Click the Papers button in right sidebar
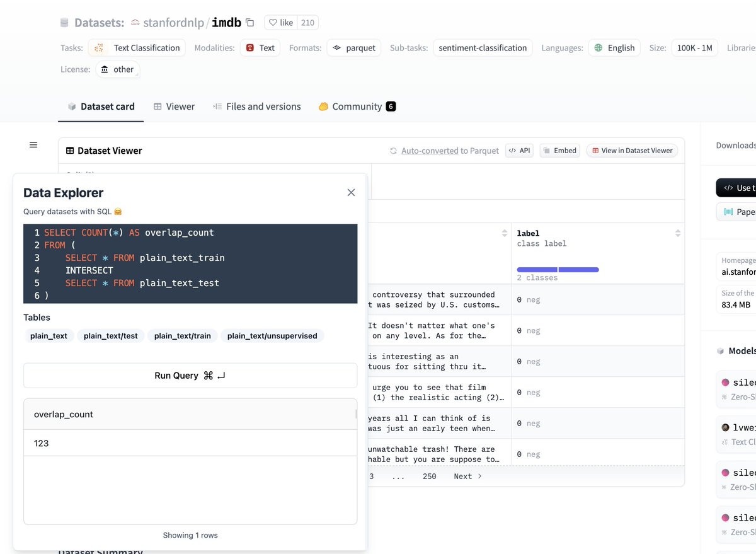This screenshot has width=756, height=554. pyautogui.click(x=736, y=212)
